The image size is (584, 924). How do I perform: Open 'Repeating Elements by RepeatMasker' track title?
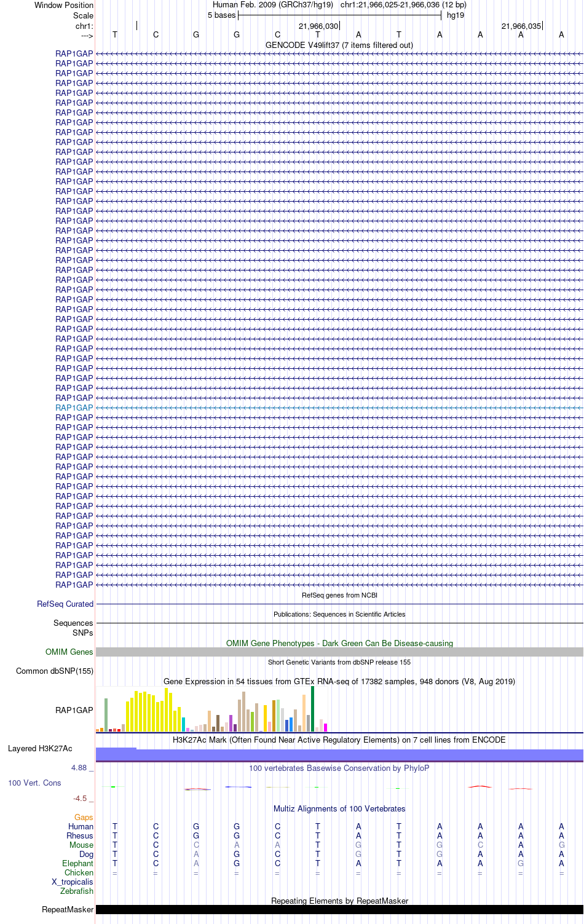click(339, 901)
